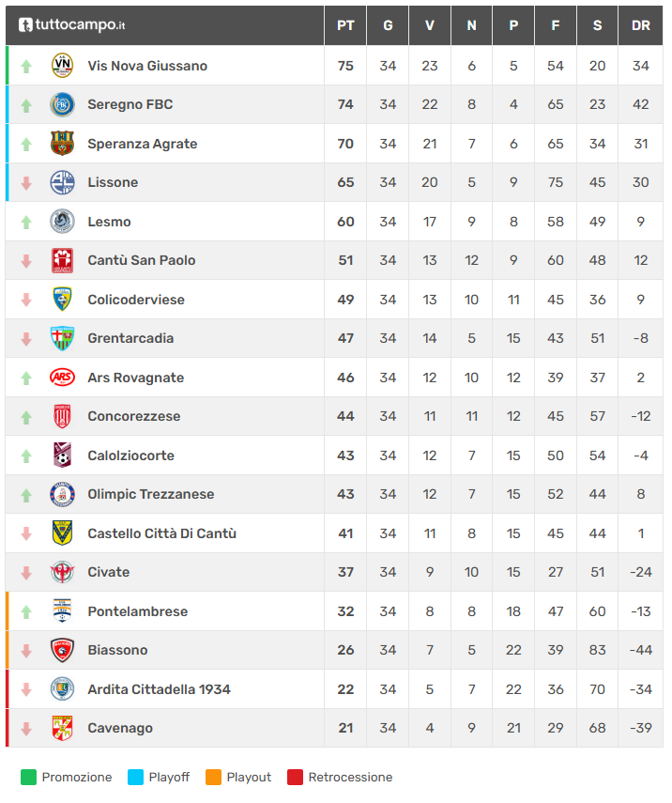672x803 pixels.
Task: Sort by the DR column header
Action: [x=641, y=25]
